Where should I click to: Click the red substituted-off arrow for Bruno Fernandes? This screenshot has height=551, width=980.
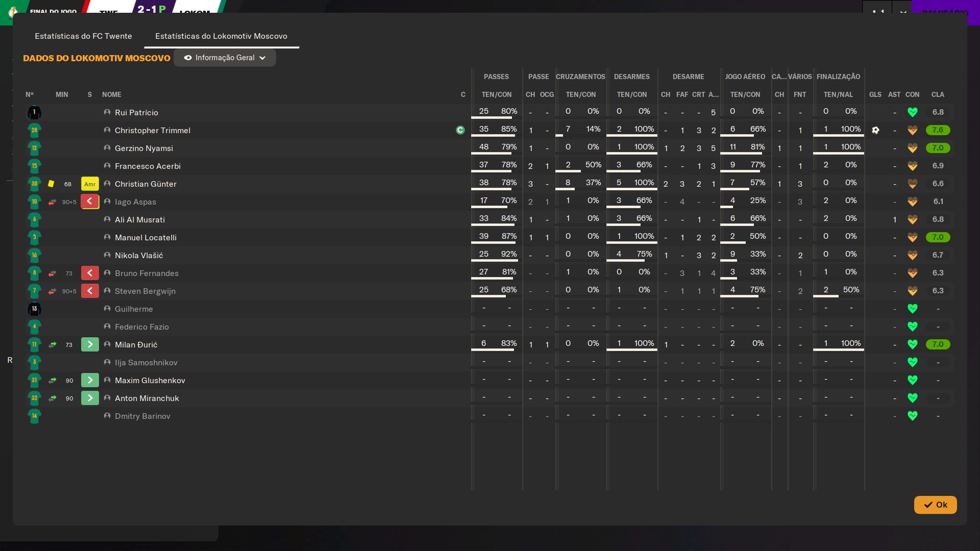(x=90, y=273)
